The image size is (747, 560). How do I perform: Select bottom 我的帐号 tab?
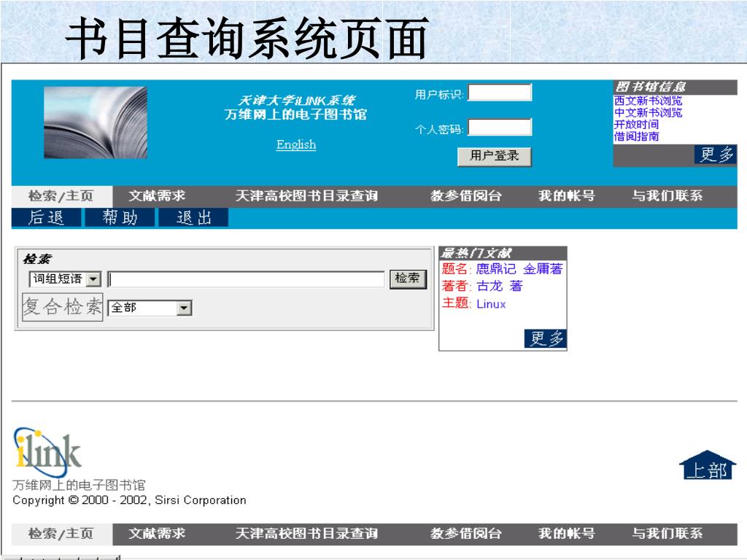pyautogui.click(x=567, y=534)
